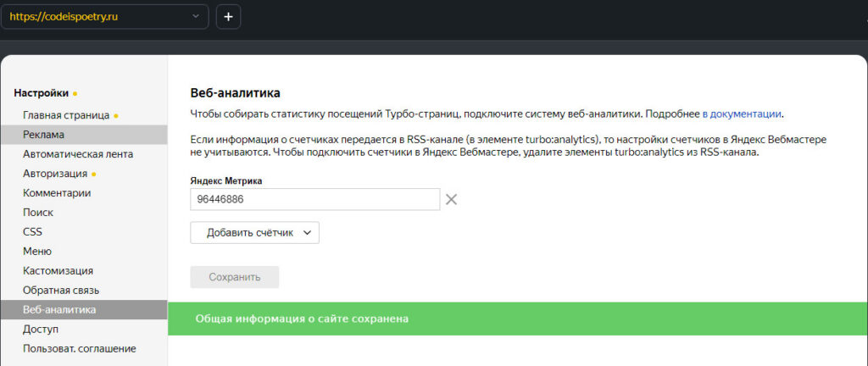868x366 pixels.
Task: Open the Добавить счётчик dropdown
Action: point(254,233)
